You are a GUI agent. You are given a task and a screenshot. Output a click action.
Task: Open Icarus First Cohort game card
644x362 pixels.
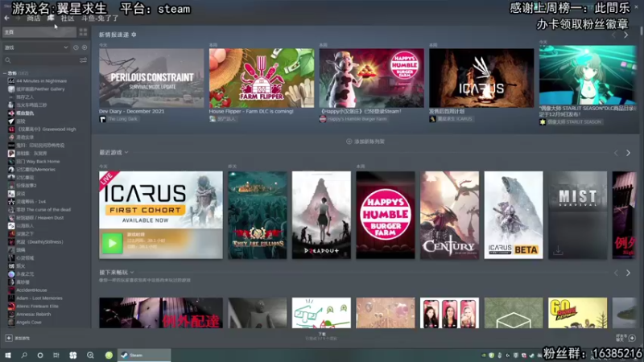pyautogui.click(x=161, y=215)
